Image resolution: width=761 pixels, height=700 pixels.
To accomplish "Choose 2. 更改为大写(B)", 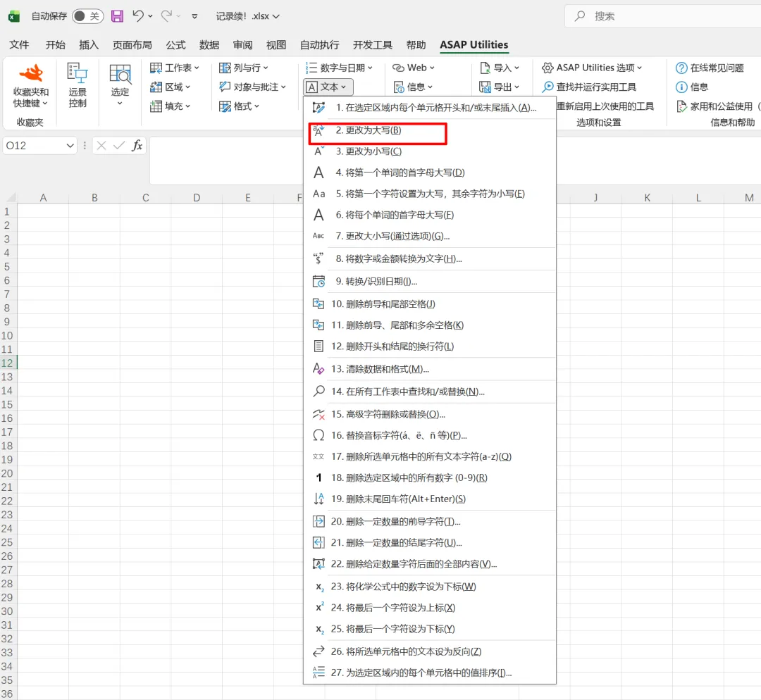I will (x=430, y=130).
